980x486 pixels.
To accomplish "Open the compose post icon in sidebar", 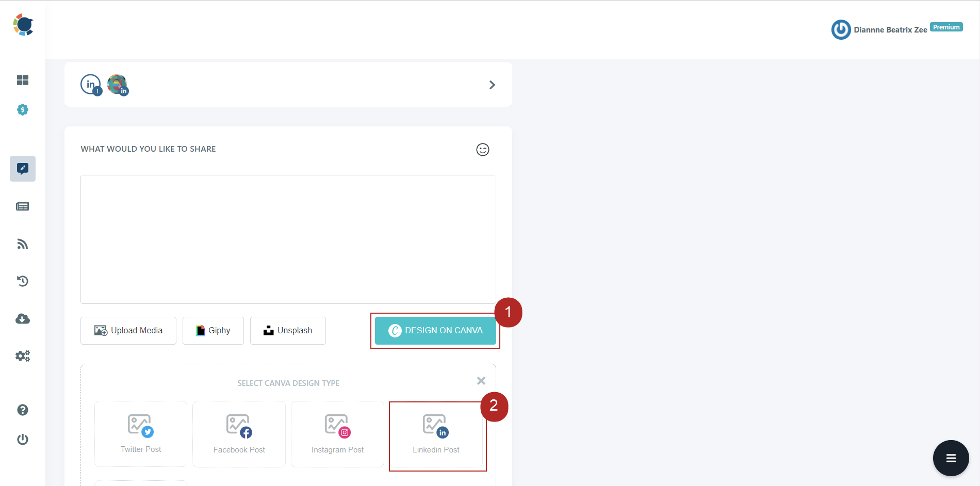I will pos(23,169).
